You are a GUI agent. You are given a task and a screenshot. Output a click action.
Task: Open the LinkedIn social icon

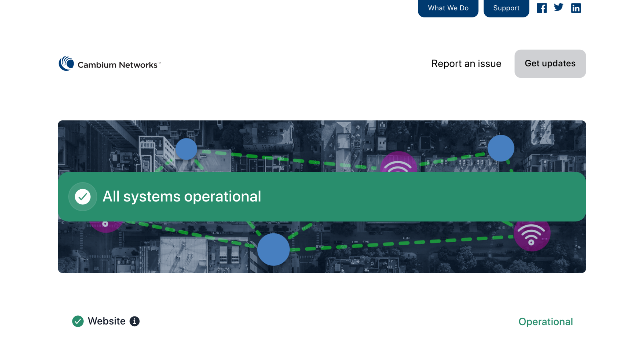[576, 8]
